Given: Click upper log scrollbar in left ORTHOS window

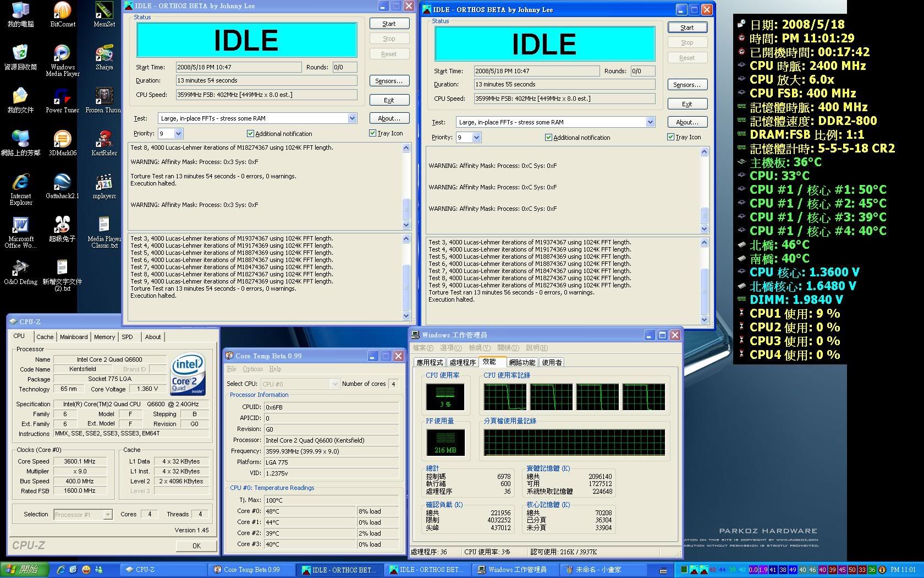Looking at the screenshot, I should (x=406, y=186).
